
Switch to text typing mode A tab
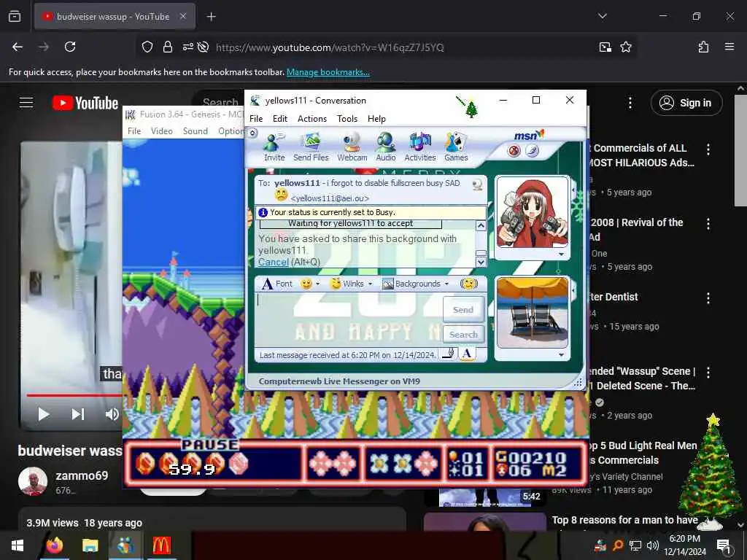[x=467, y=354]
